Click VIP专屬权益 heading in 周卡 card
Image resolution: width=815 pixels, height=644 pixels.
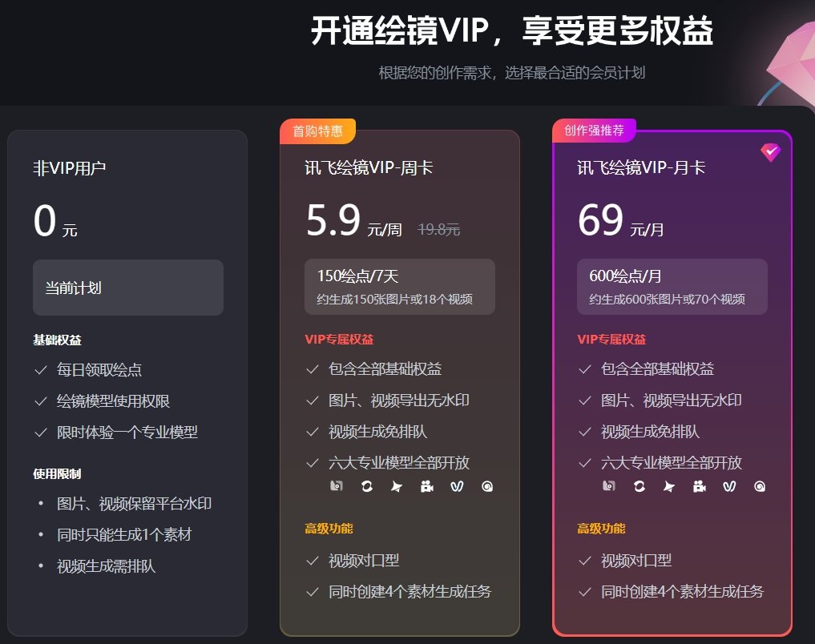339,339
